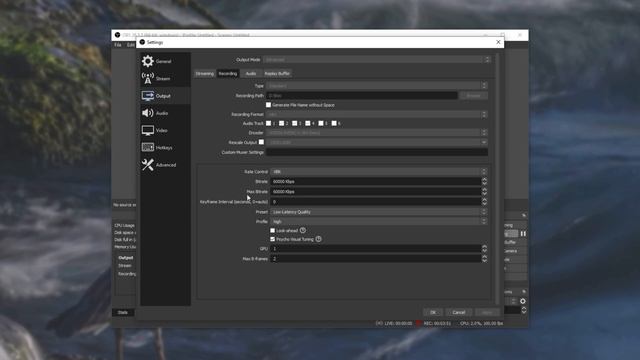640x360 pixels.
Task: Open the Encoder dropdown
Action: (x=377, y=133)
